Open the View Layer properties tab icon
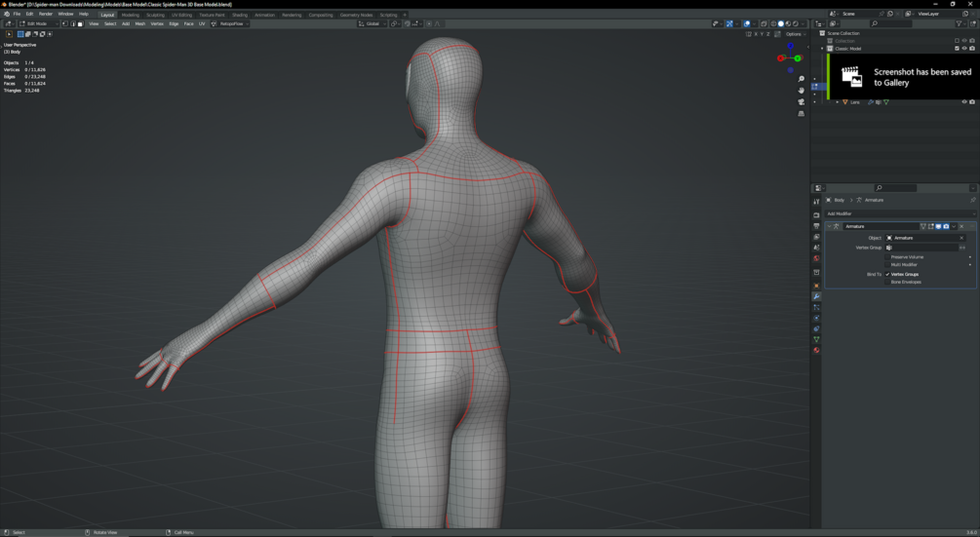The width and height of the screenshot is (980, 537). 816,237
